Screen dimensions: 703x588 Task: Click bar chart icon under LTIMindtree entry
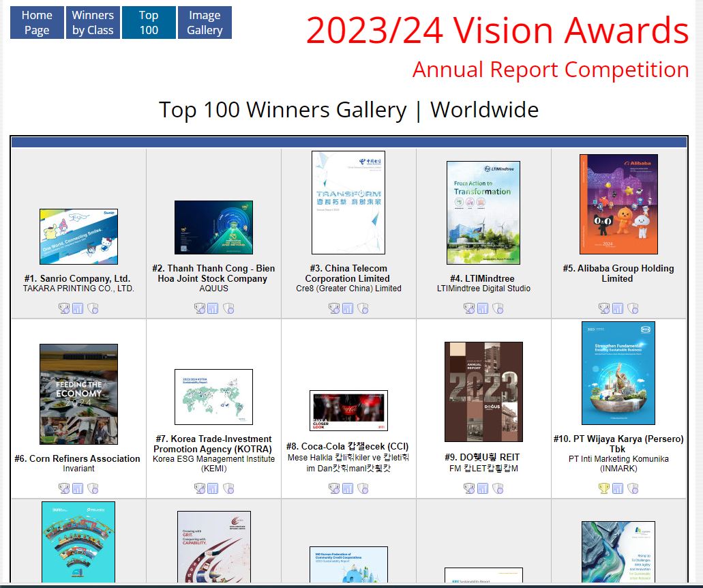483,308
